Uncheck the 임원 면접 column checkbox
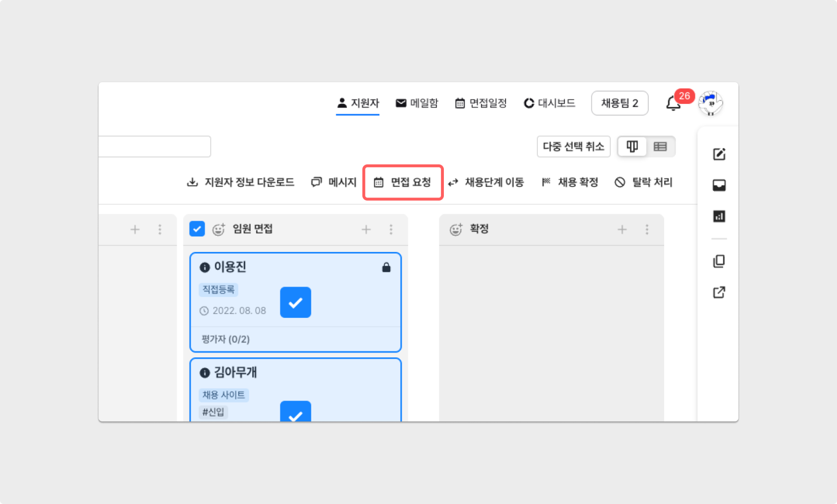The width and height of the screenshot is (837, 504). tap(197, 229)
